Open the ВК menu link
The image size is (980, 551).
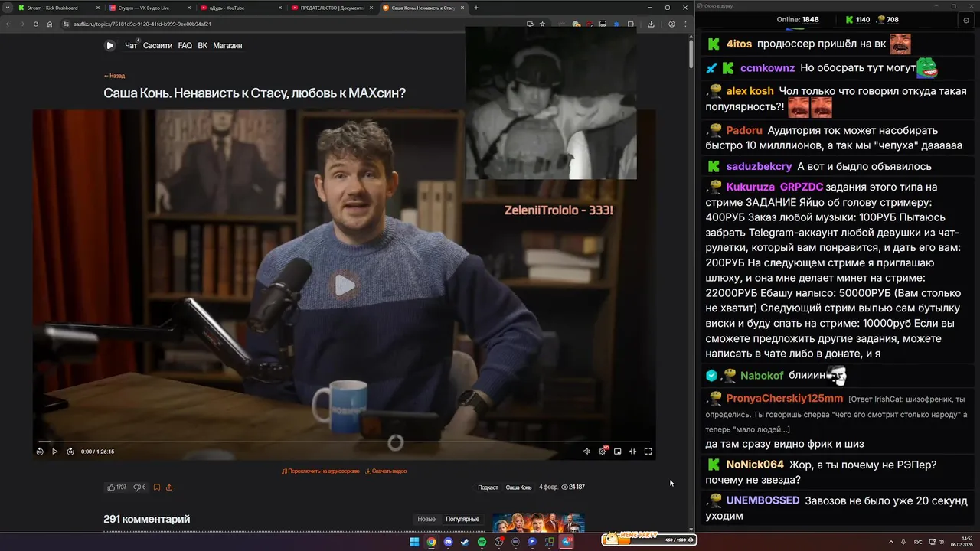pos(203,45)
